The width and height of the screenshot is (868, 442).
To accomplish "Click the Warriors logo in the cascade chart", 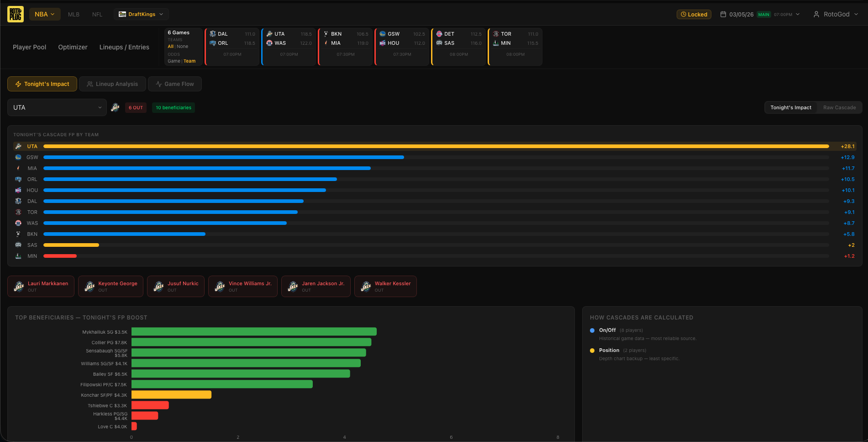I will (18, 157).
